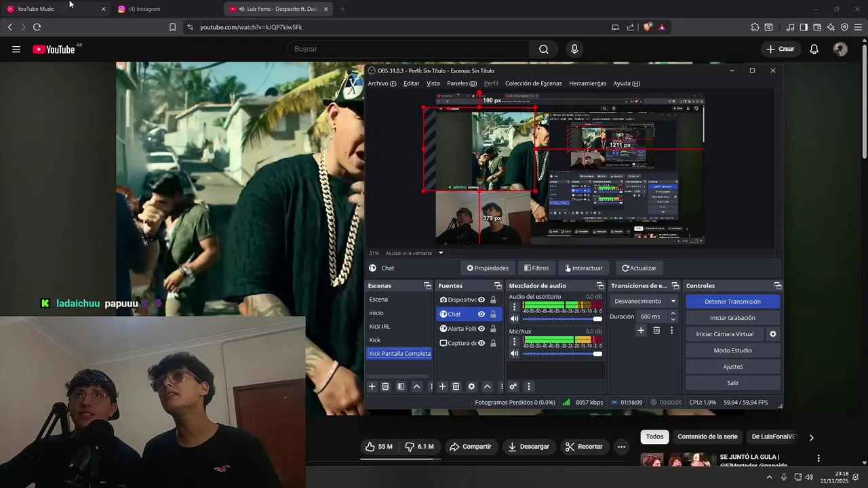Screen dimensions: 868x488
Task: Undock the Escenas panel
Action: (x=427, y=286)
